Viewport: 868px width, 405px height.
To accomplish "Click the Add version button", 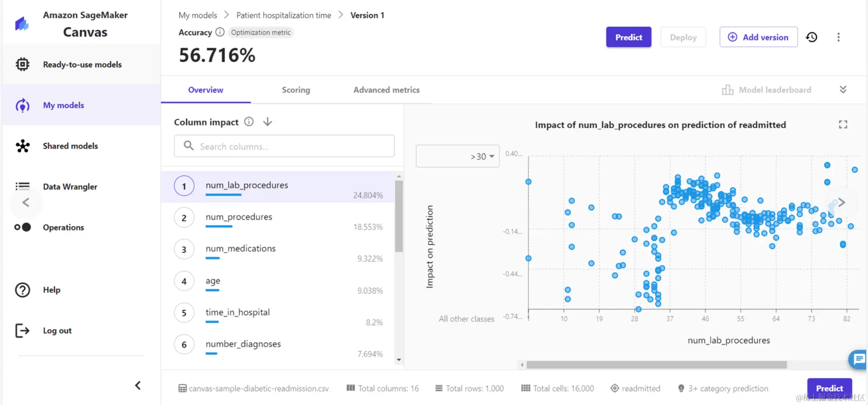I will 758,37.
